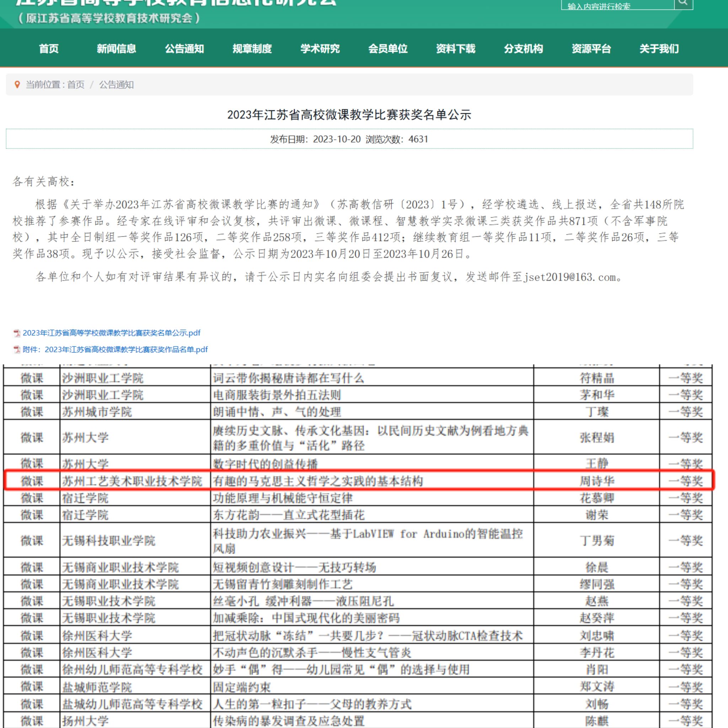This screenshot has width=728, height=728.
Task: Click the article title 2023年江苏省高校微课教学比赛获奖名单公示
Action: (349, 114)
